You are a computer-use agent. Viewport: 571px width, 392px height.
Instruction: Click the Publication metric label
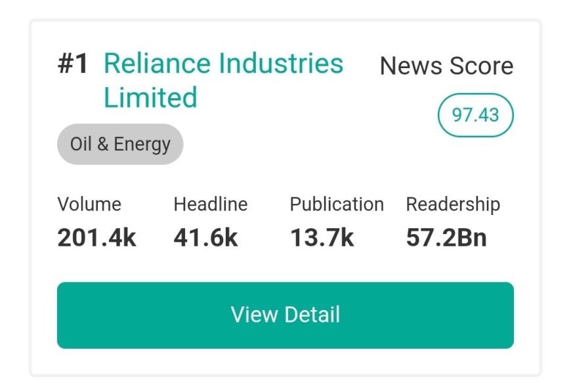(x=337, y=204)
